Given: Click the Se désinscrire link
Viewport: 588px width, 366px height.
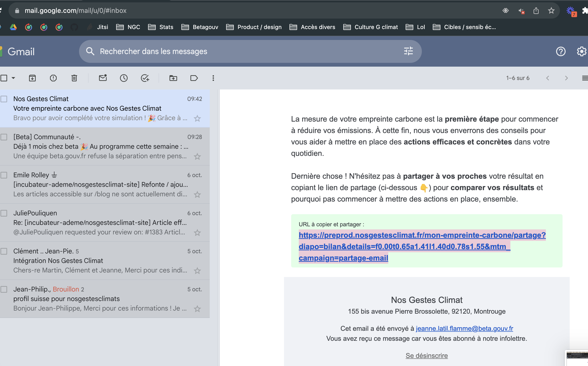Looking at the screenshot, I should [x=427, y=355].
